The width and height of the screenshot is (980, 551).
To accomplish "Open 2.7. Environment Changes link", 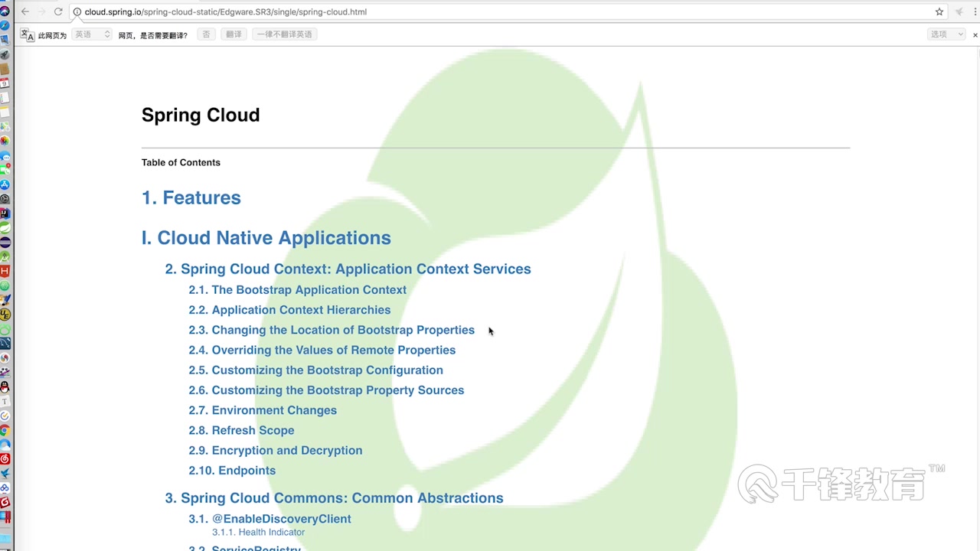I will coord(263,410).
